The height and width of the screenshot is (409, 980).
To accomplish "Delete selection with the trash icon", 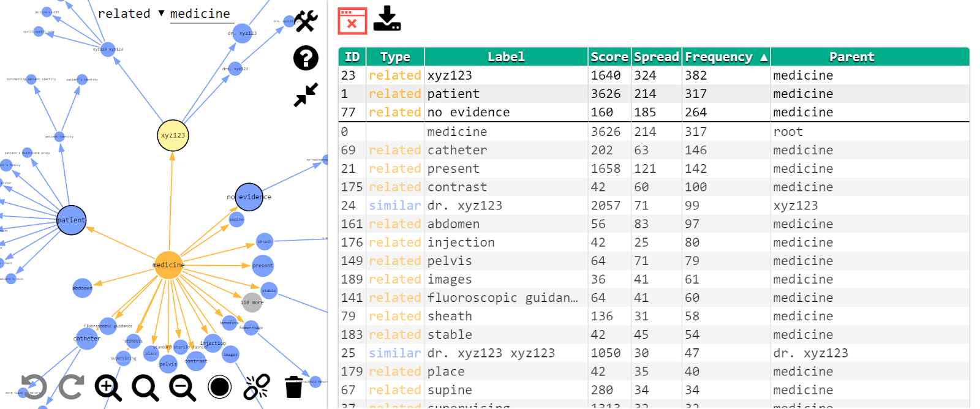I will coord(294,387).
